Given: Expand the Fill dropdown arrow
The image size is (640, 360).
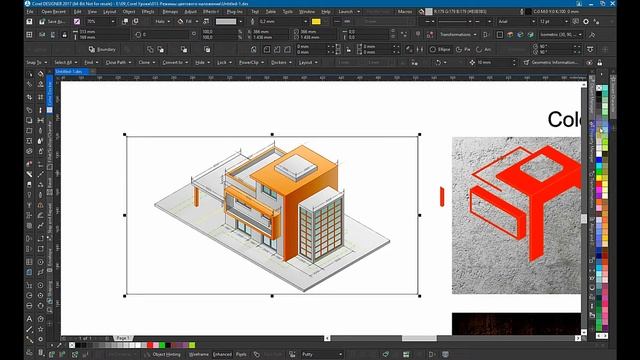Looking at the screenshot, I should click(x=197, y=21).
